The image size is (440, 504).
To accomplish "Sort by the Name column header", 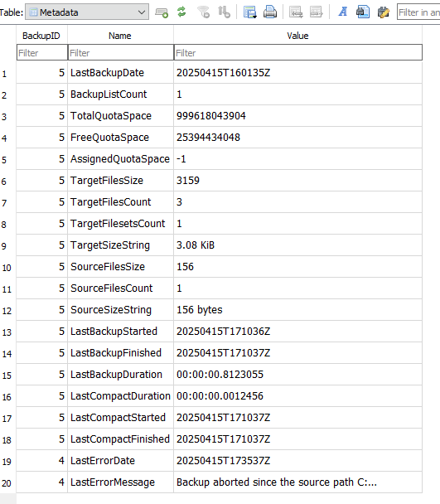I will pyautogui.click(x=120, y=36).
